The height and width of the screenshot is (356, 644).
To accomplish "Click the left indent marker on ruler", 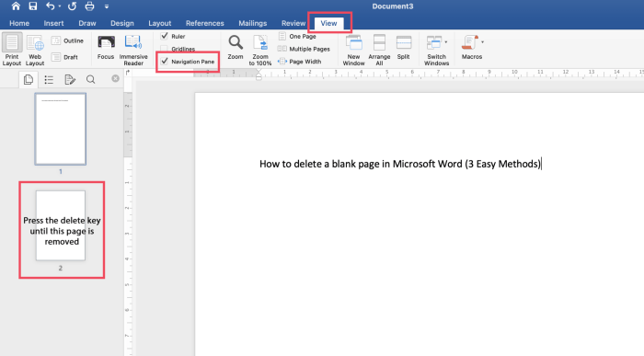I will click(x=259, y=77).
